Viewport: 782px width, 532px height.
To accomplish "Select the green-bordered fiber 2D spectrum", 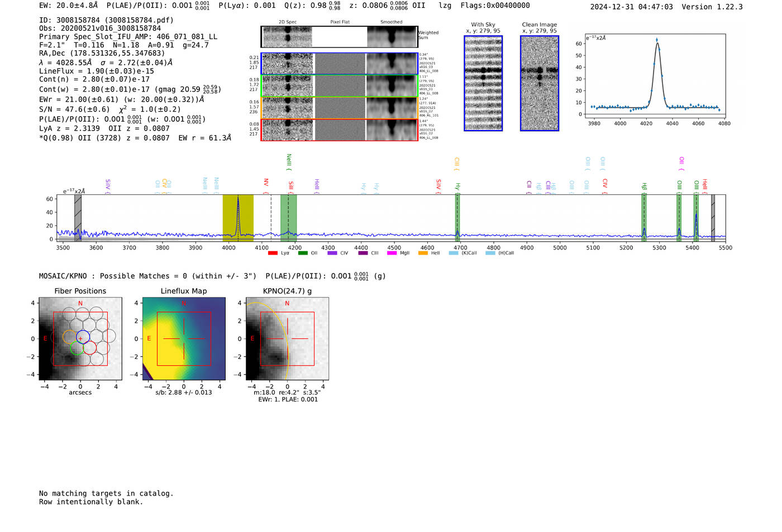I will pos(339,86).
